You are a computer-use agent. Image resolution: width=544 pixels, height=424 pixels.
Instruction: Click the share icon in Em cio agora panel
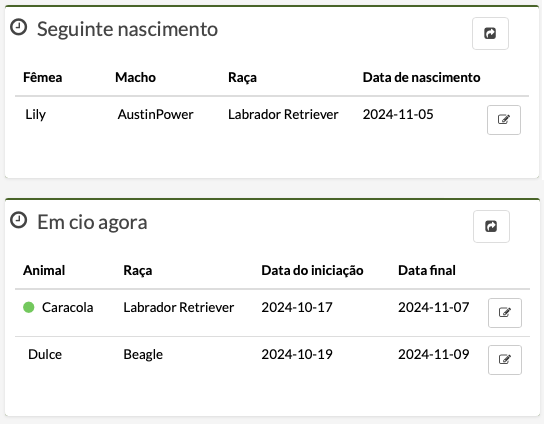491,226
